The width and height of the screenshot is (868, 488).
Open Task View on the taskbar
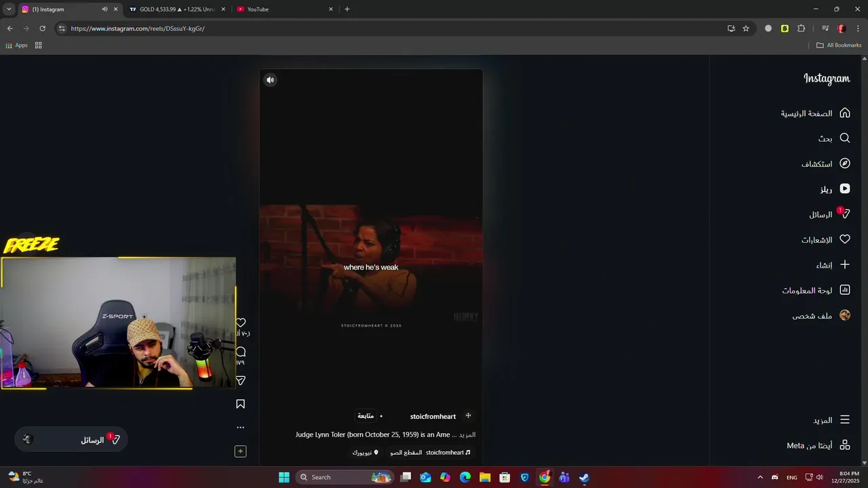coord(406,477)
